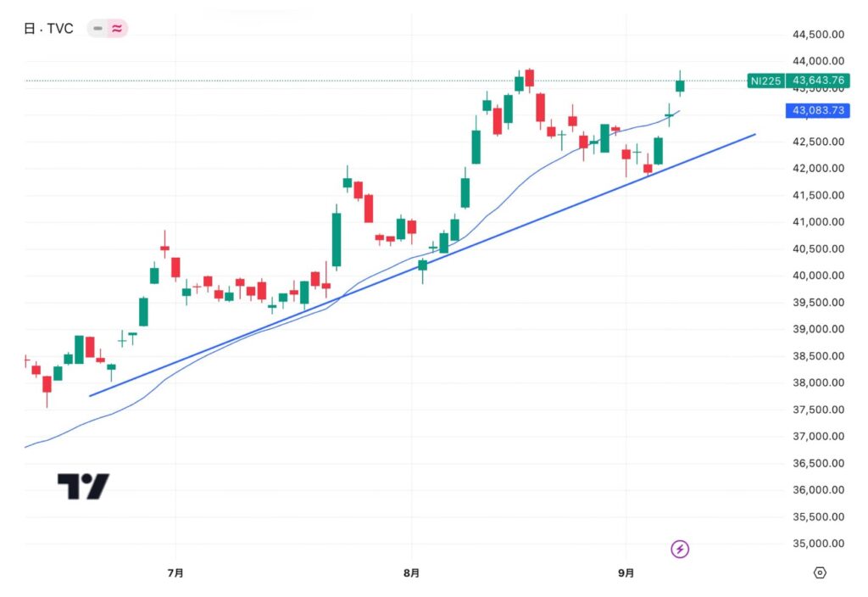Click the 42,000.00 price axis value
868x597 pixels.
click(818, 169)
